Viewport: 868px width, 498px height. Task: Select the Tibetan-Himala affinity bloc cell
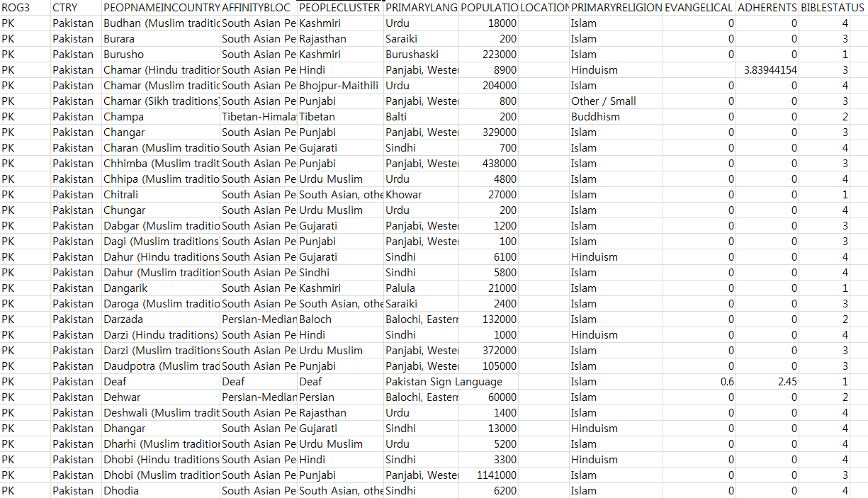click(x=259, y=117)
